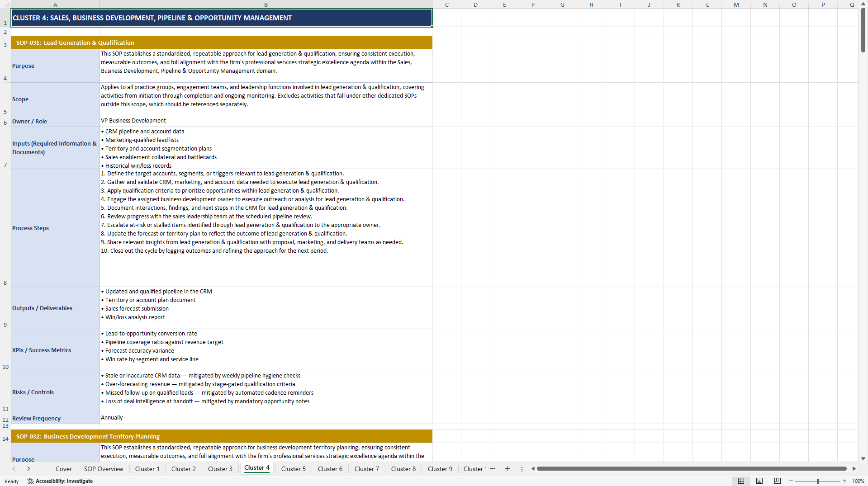Select the 'Scope' label cell

click(55, 99)
